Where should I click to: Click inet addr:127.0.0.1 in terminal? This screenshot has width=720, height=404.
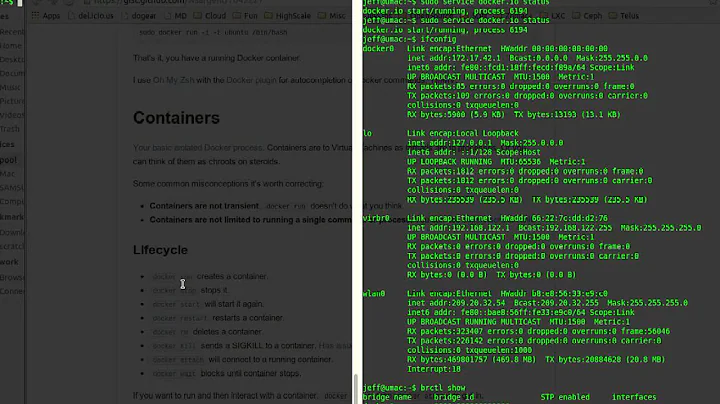450,143
